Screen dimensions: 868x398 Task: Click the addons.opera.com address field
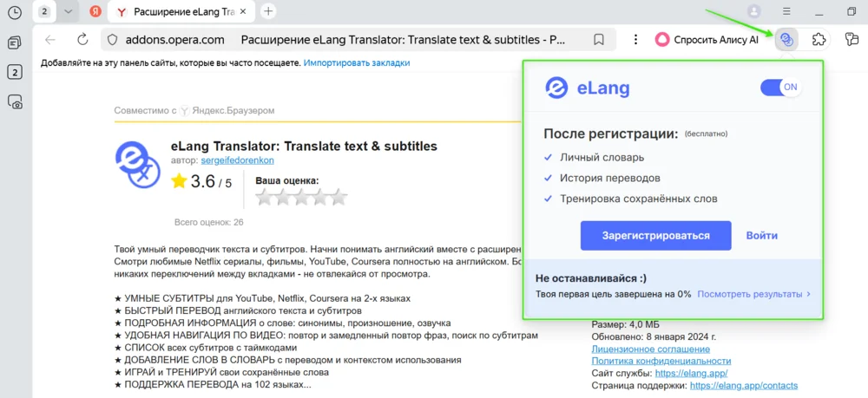pos(175,40)
